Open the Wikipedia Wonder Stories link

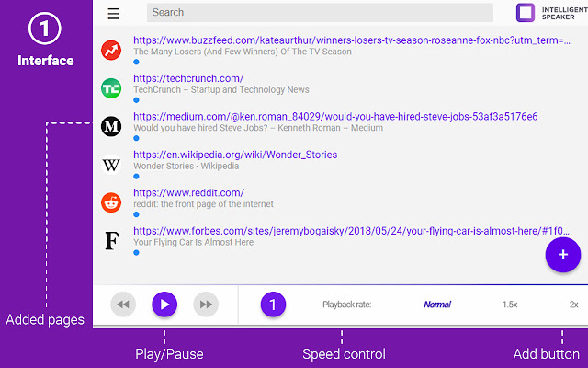(x=235, y=155)
